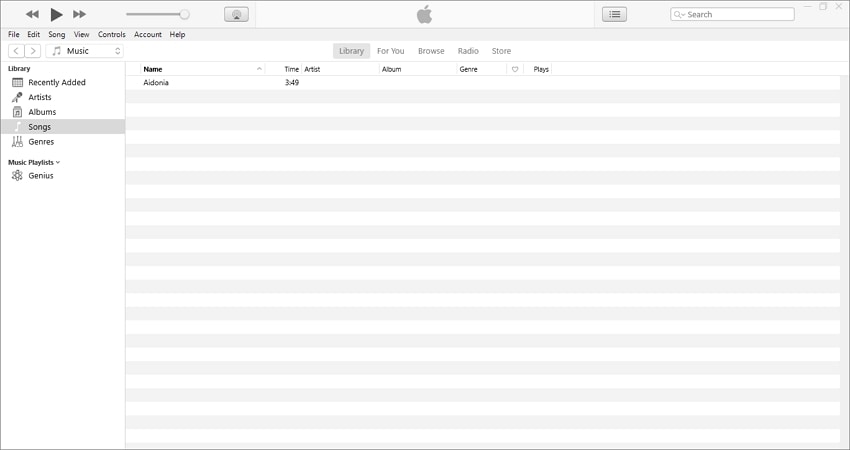The image size is (850, 450).
Task: Click the Library sidebar heading
Action: (19, 68)
